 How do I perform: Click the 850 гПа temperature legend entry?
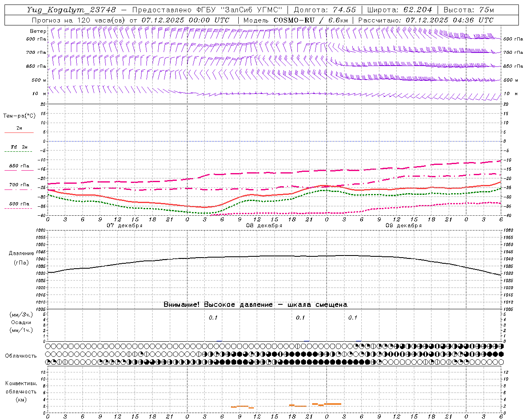click(19, 166)
